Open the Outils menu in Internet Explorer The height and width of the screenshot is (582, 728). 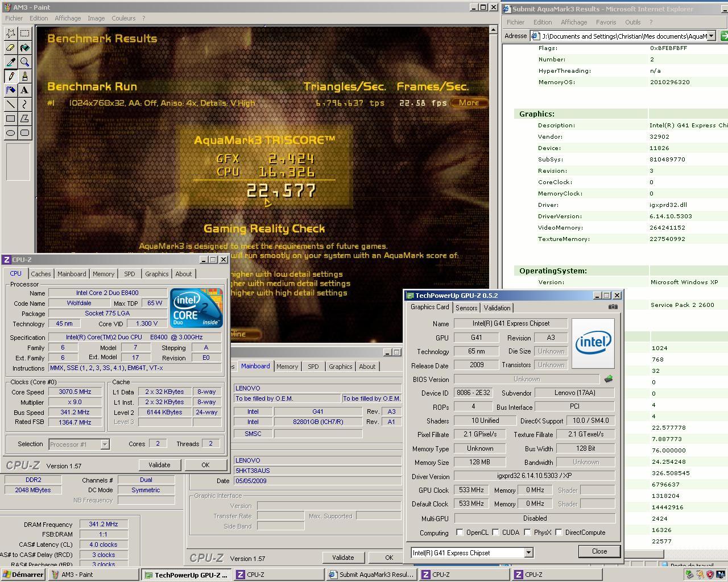point(632,22)
